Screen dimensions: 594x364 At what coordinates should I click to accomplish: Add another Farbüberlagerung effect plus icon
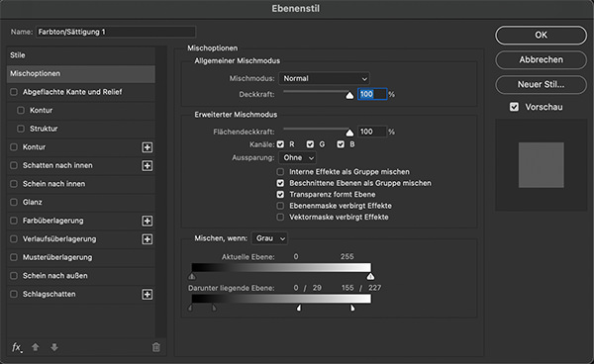[x=148, y=221]
